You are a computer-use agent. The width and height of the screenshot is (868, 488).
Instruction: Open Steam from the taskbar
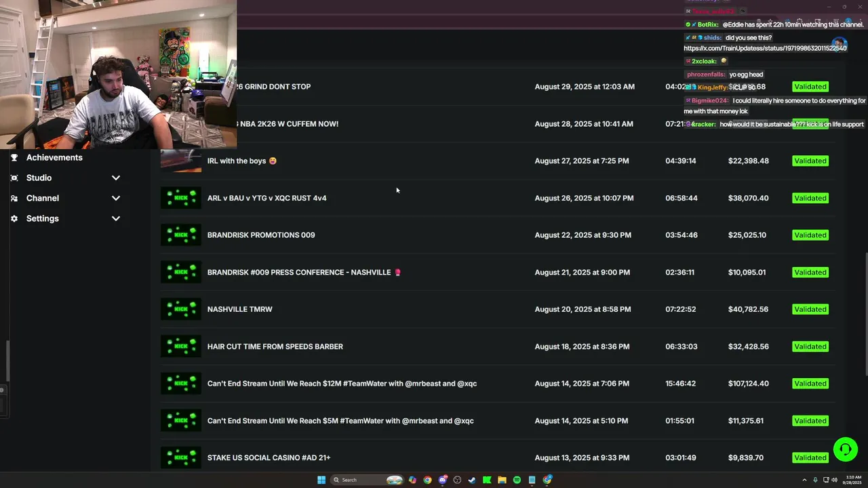point(472,480)
